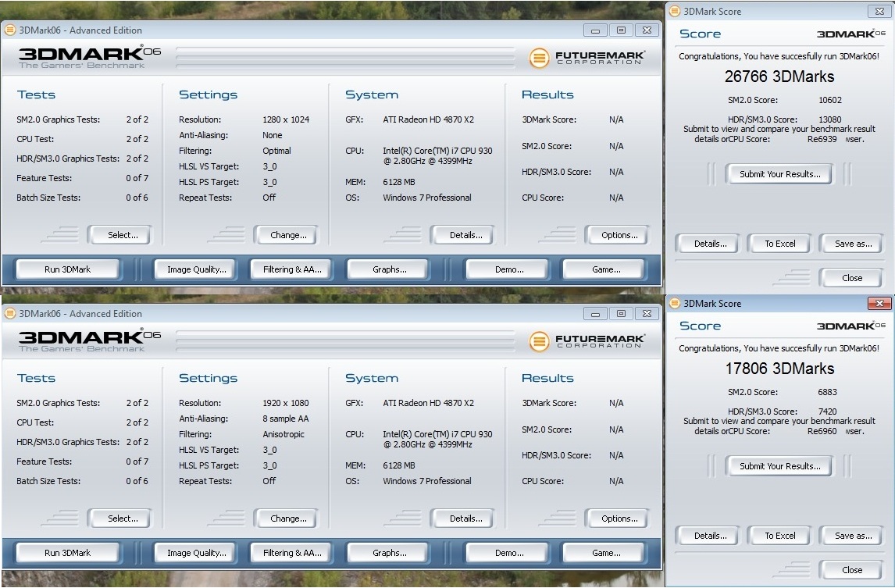
Task: Click SM2.0 score 6883 in lower dialog
Action: click(827, 392)
